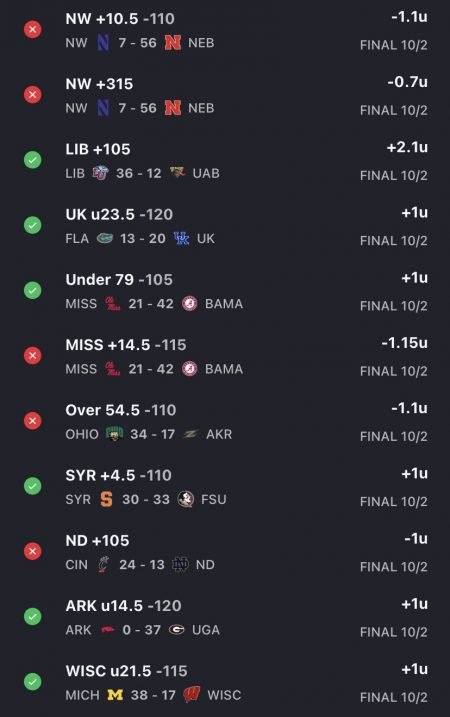Click the Alabama logo in Under 79 row

coord(190,304)
